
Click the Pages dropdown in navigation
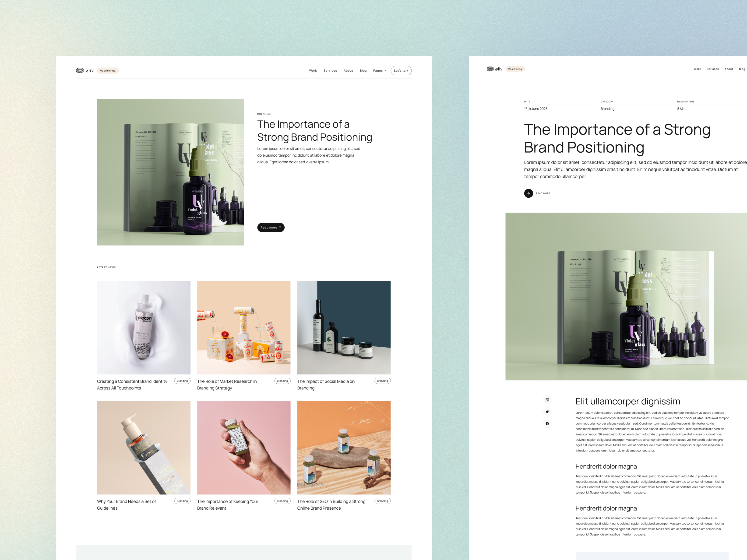pyautogui.click(x=379, y=71)
